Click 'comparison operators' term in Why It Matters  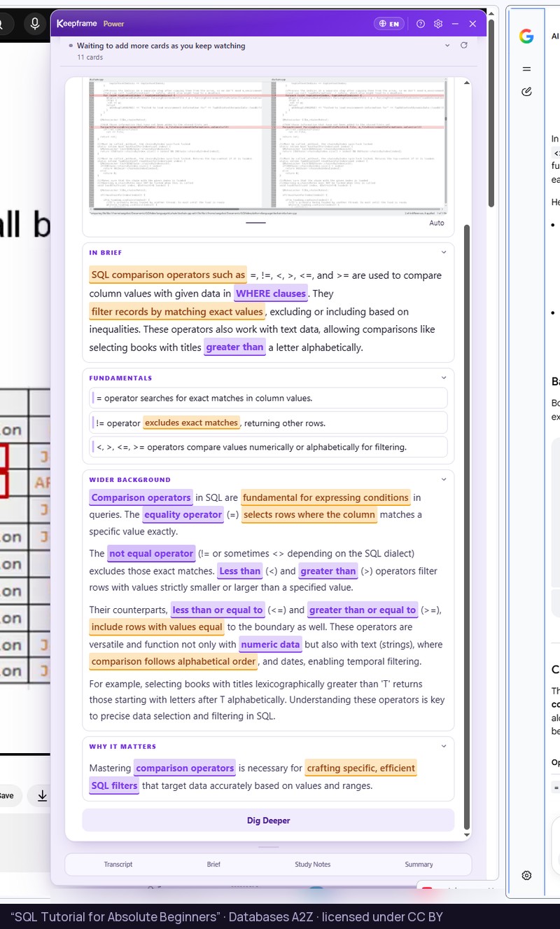[185, 768]
